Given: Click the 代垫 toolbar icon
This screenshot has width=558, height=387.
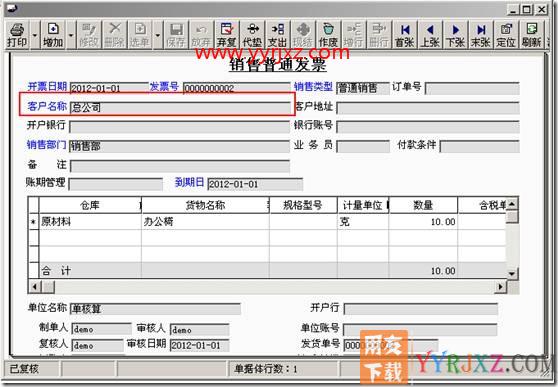Looking at the screenshot, I should [252, 35].
